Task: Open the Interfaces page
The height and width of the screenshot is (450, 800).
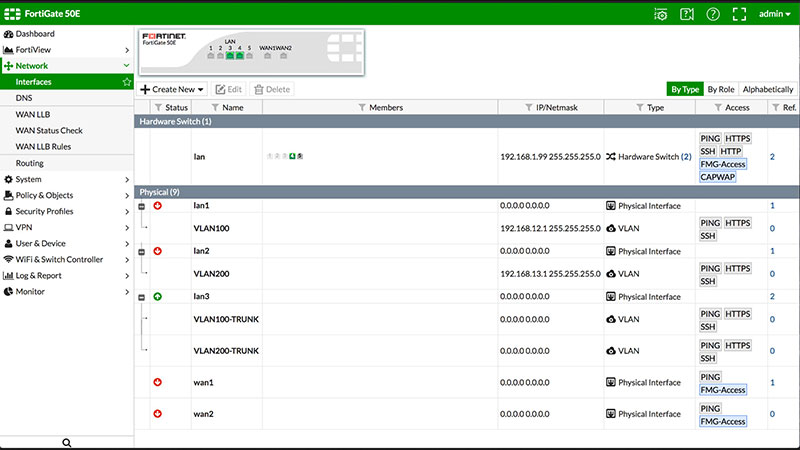Action: (x=66, y=82)
